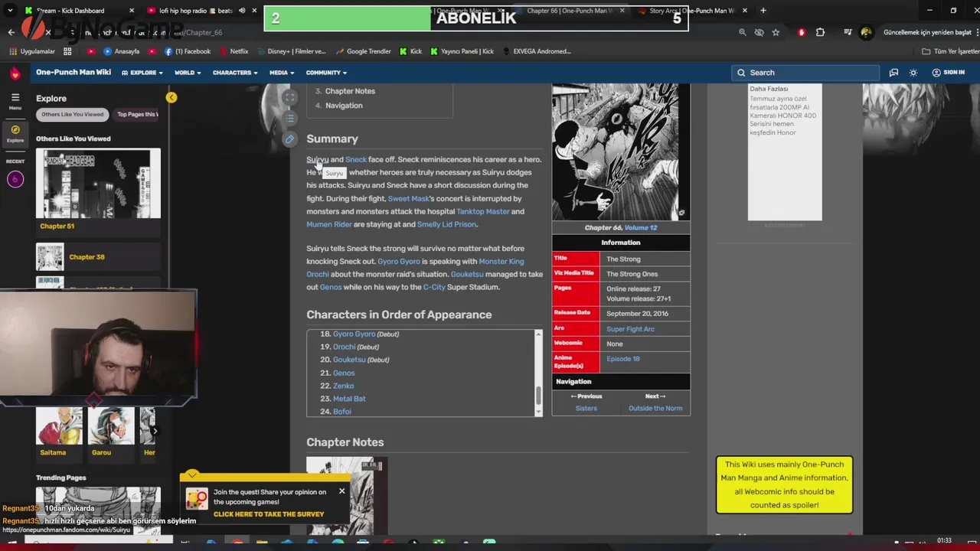The width and height of the screenshot is (980, 551).
Task: Go to next chapter Outside the Norm
Action: (x=655, y=409)
